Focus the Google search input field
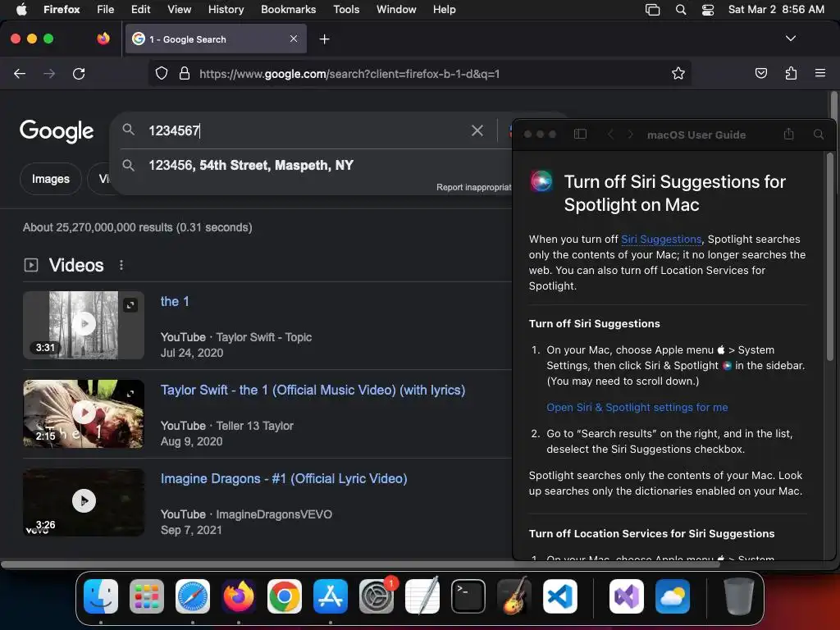Image resolution: width=840 pixels, height=630 pixels. [x=305, y=130]
